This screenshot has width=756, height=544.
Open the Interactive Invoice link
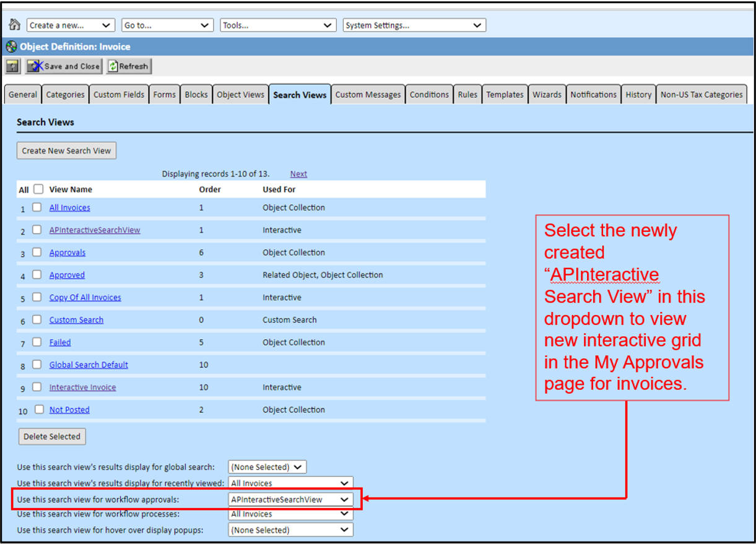coord(82,387)
